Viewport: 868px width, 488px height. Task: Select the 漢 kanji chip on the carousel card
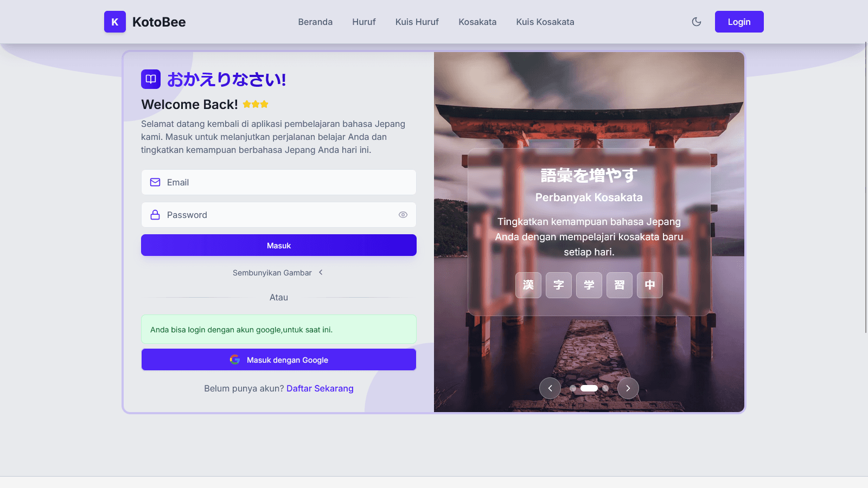tap(528, 285)
